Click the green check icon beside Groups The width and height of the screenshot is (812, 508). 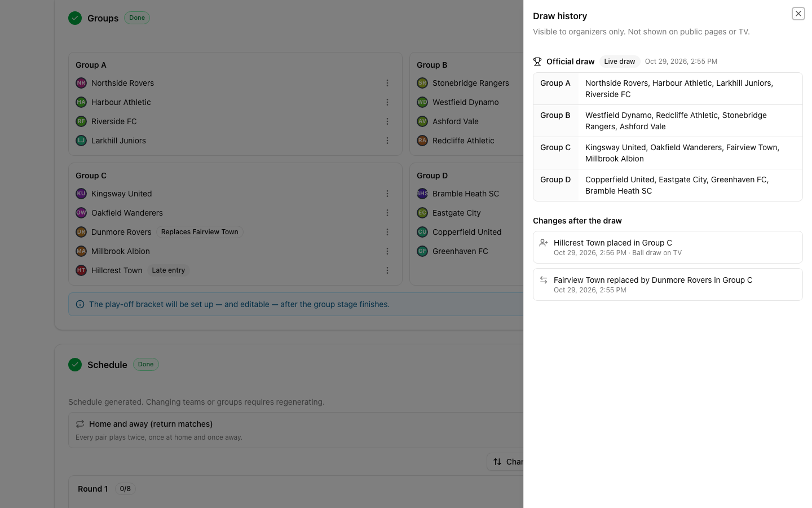(x=75, y=18)
